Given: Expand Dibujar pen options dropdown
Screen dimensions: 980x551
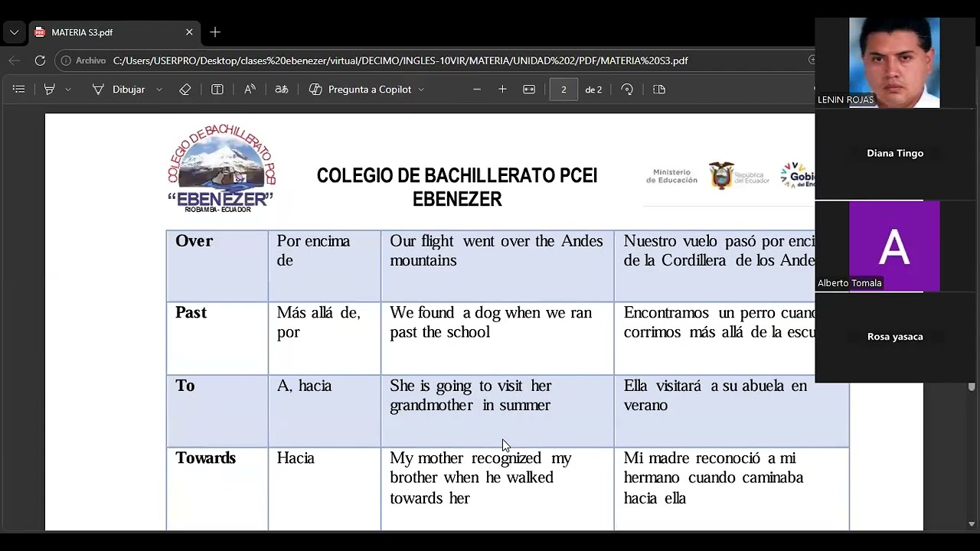Looking at the screenshot, I should (159, 90).
